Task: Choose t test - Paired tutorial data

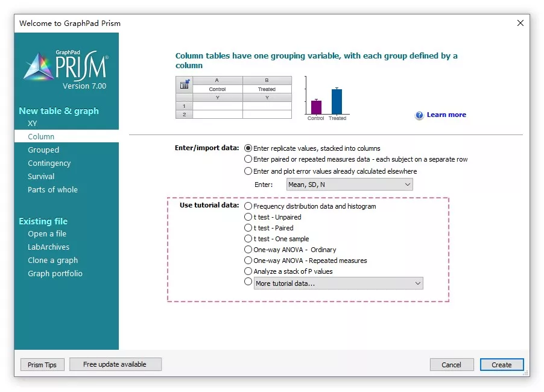Action: (x=248, y=228)
